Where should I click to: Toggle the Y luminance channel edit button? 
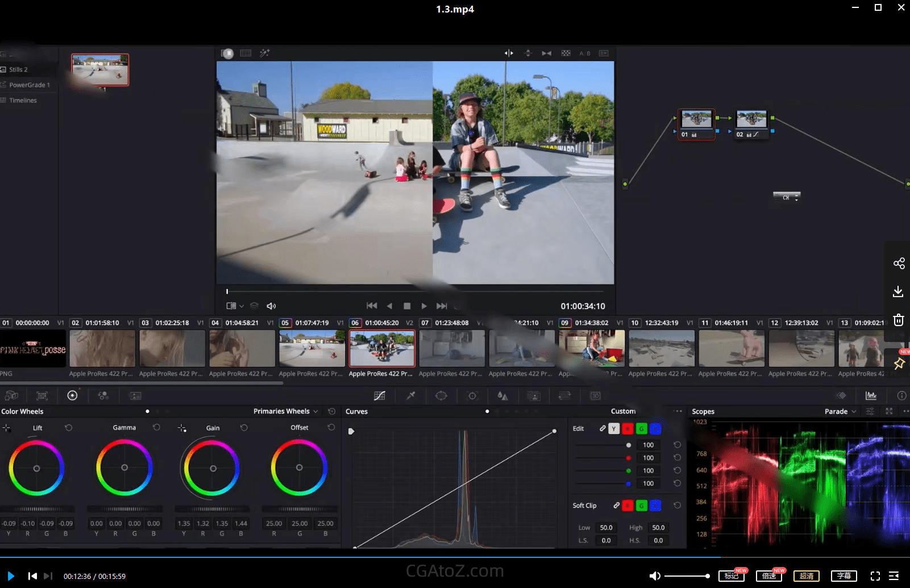[x=614, y=428]
